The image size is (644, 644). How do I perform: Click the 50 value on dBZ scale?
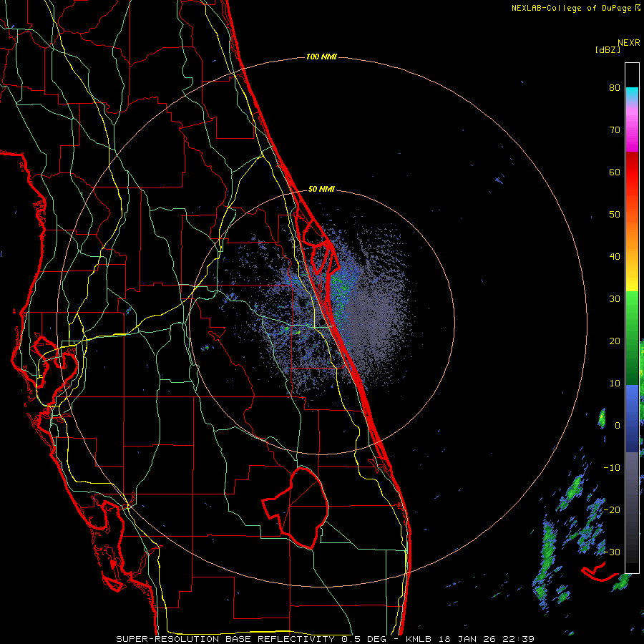click(615, 215)
